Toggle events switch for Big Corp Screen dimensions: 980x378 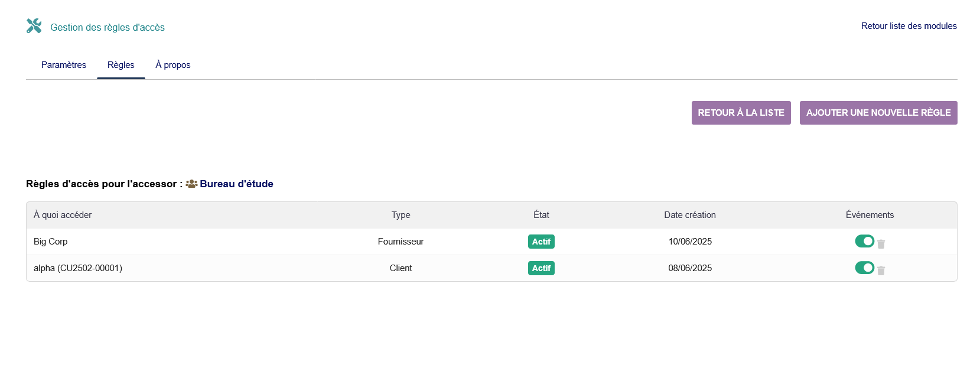864,241
